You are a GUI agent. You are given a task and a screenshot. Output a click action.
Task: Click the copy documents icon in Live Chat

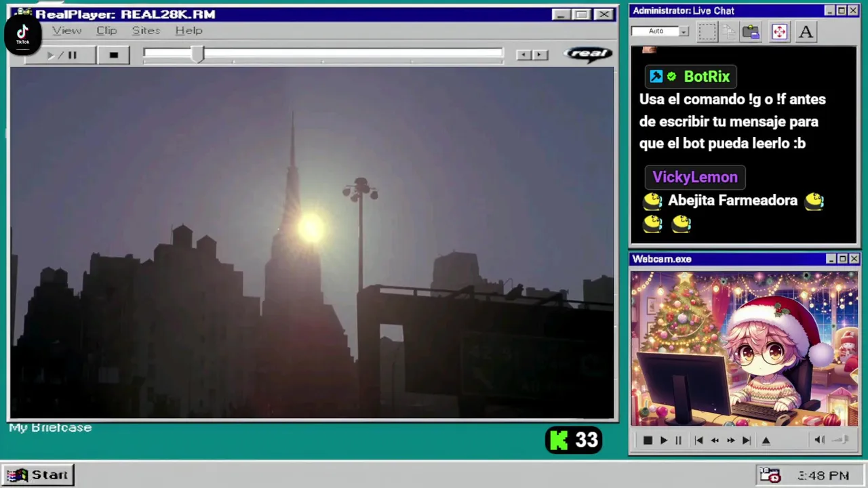pyautogui.click(x=729, y=32)
